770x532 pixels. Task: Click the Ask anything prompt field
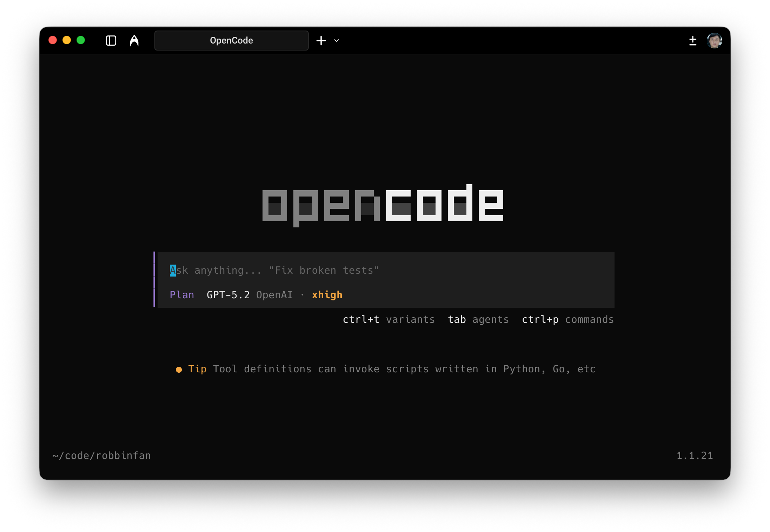274,270
